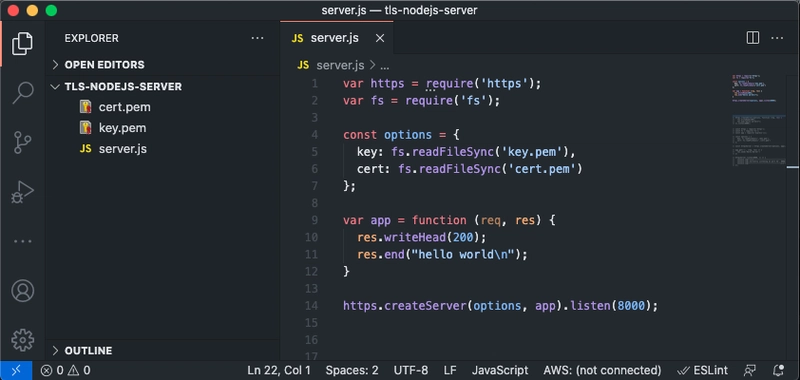The width and height of the screenshot is (800, 380).
Task: Click AWS (not connected) status item
Action: coord(602,370)
